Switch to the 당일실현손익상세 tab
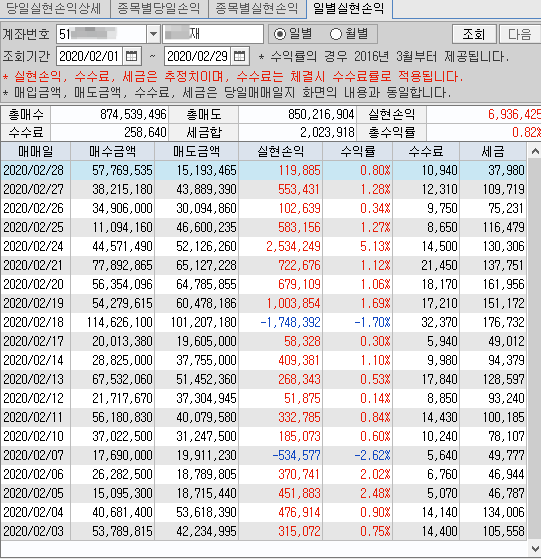The image size is (541, 559). point(55,8)
